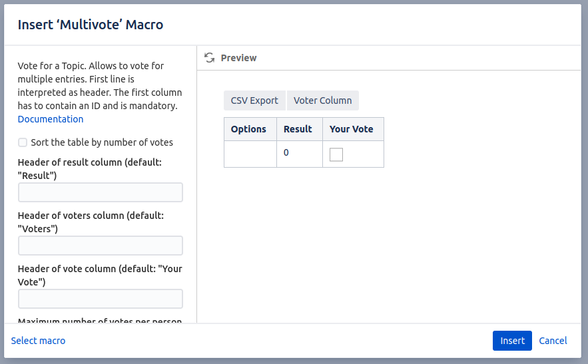Click the Your Vote column header
Screen dimensions: 588x364
352,129
